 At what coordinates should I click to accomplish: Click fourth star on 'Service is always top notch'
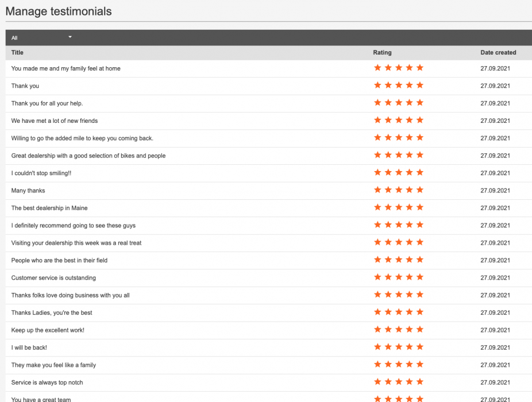[x=409, y=382]
